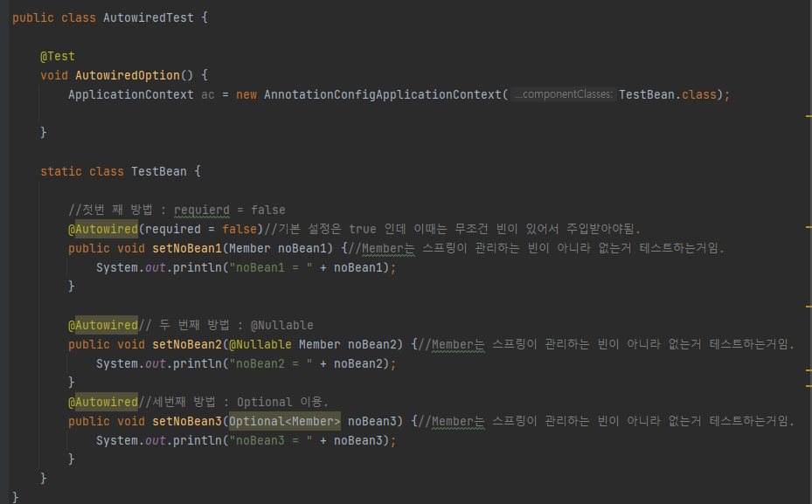
Task: Click the highlighted Optional<Member> type
Action: click(285, 421)
